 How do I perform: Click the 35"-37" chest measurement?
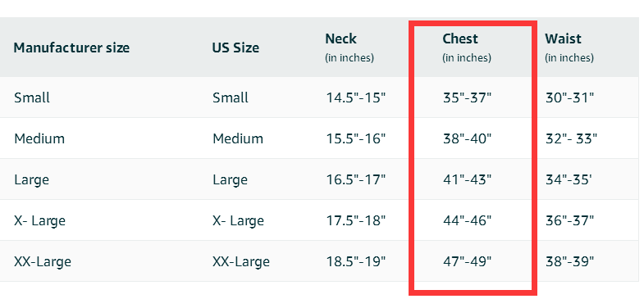point(467,97)
